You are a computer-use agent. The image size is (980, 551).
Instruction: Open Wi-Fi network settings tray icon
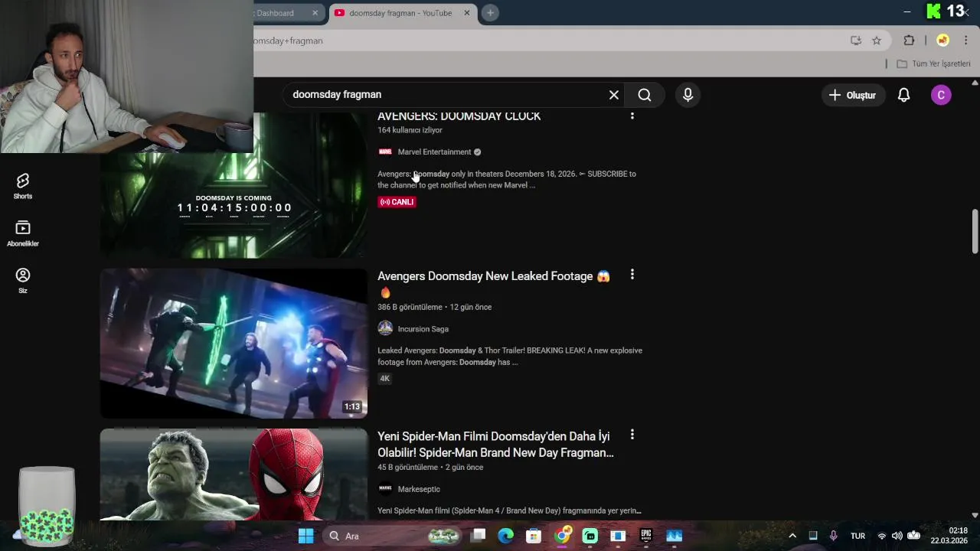tap(881, 536)
